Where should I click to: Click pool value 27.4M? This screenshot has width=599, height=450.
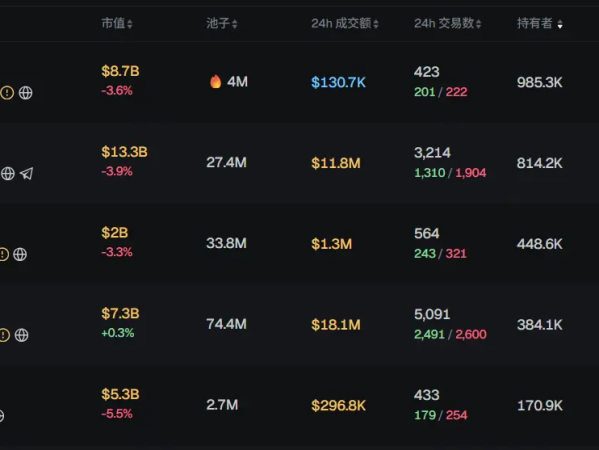(x=227, y=163)
